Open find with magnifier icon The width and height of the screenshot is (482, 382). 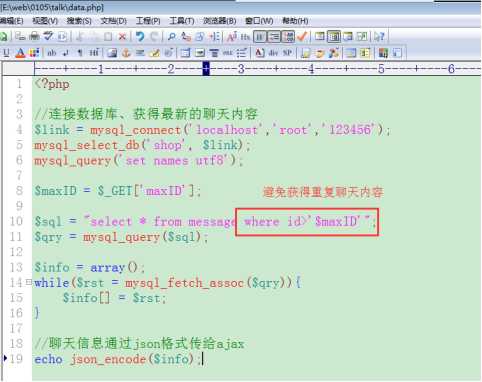point(172,36)
